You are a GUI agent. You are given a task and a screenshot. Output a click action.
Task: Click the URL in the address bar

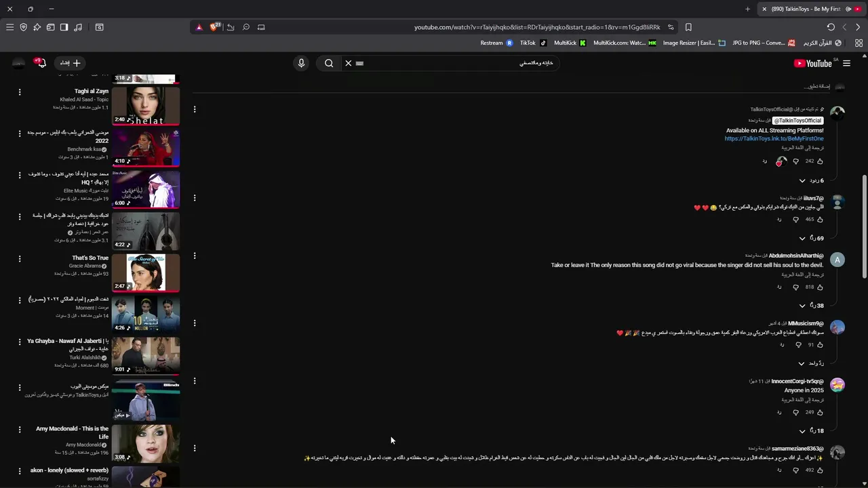tap(537, 27)
